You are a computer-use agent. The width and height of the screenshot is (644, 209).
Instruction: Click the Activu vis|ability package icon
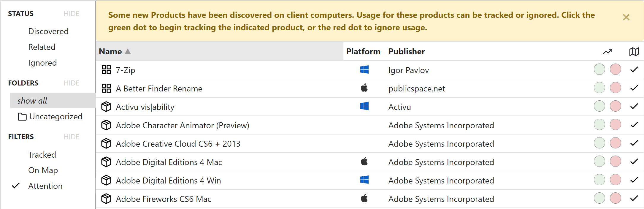(x=106, y=107)
